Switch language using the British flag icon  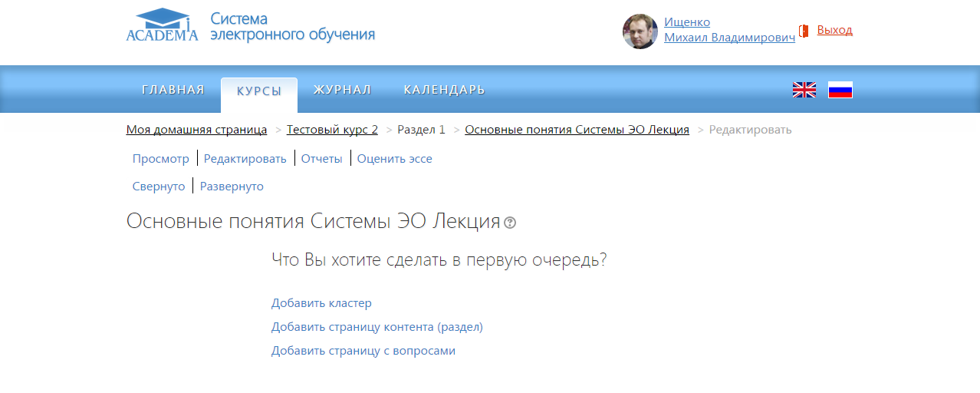tap(804, 90)
